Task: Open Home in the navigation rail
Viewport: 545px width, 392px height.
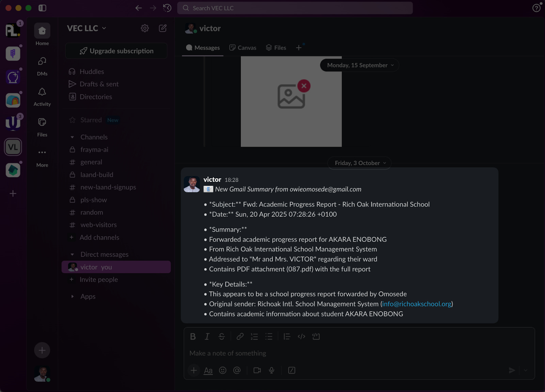Action: (42, 34)
